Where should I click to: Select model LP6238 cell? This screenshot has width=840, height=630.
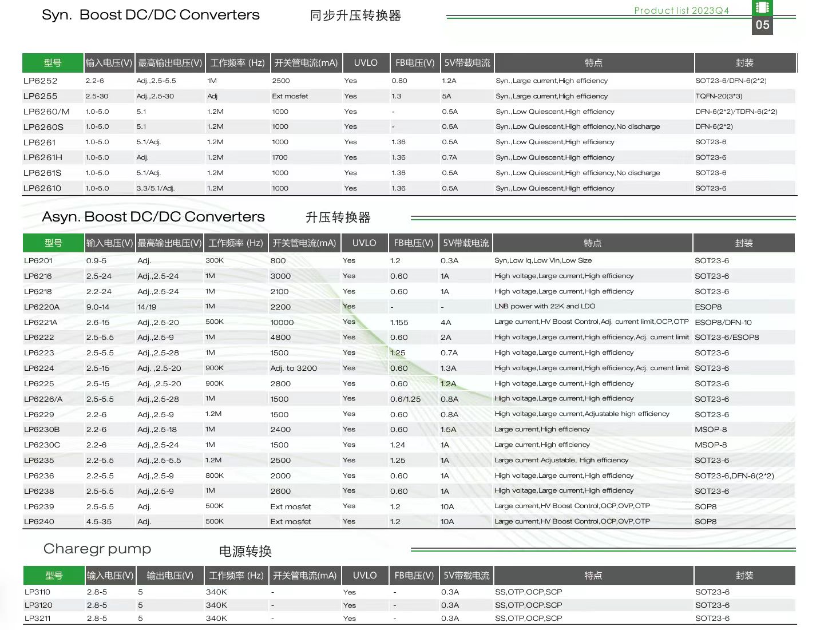point(39,491)
